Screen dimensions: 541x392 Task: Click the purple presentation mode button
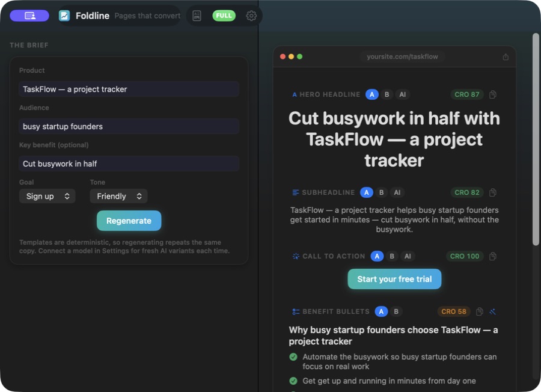point(29,16)
